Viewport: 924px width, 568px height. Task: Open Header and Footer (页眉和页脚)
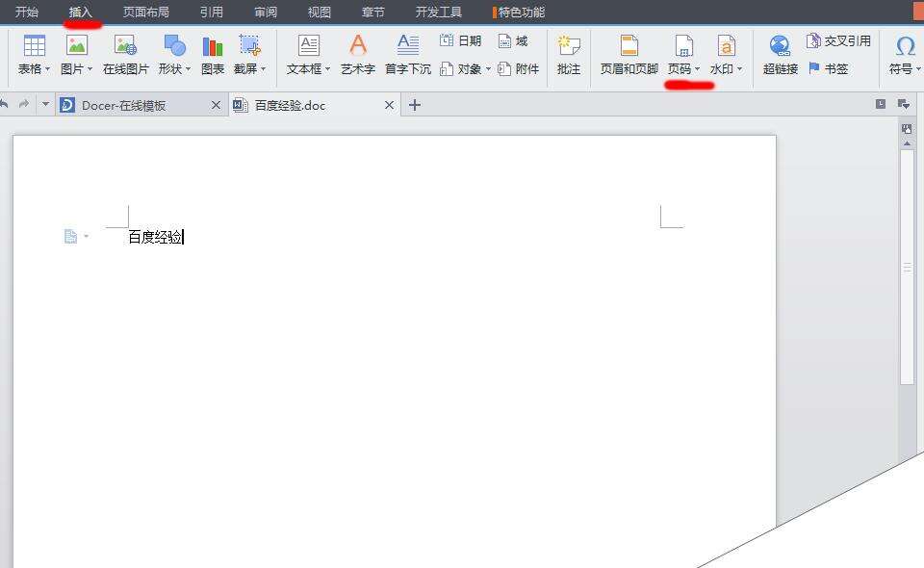pos(629,54)
